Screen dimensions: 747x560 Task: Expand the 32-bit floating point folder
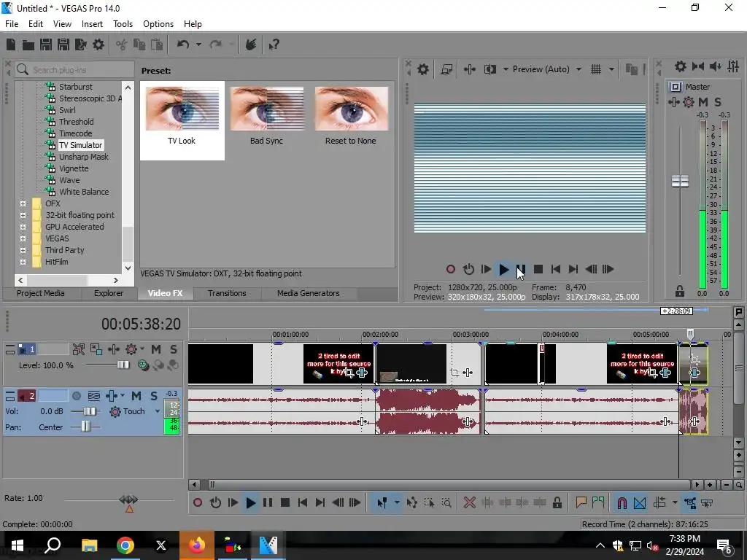click(23, 215)
